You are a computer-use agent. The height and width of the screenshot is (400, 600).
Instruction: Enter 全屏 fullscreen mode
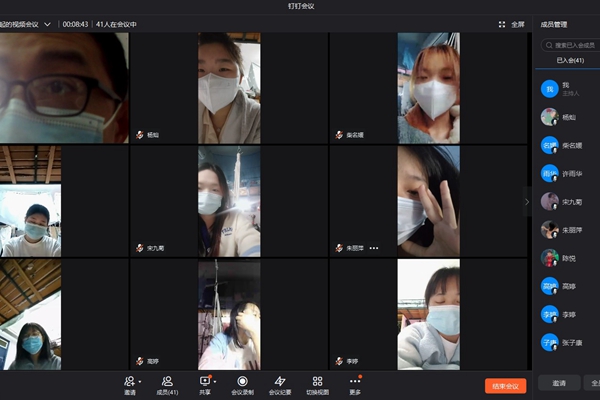pos(512,24)
